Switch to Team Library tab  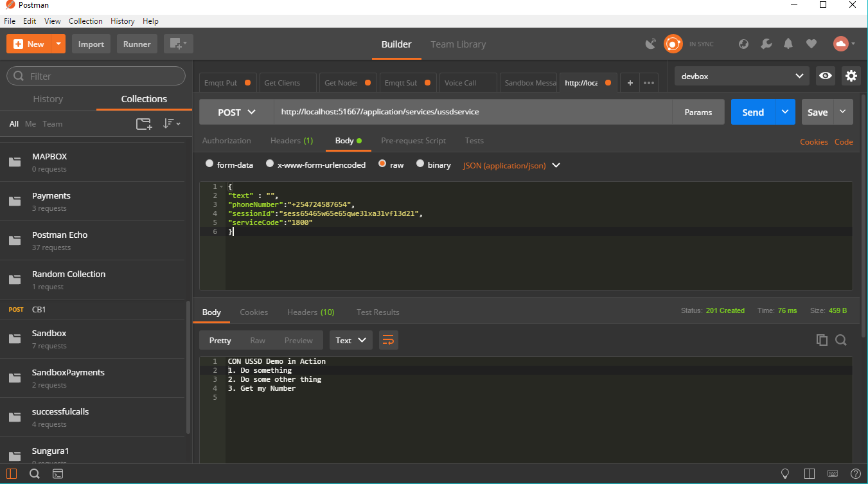[x=458, y=44]
